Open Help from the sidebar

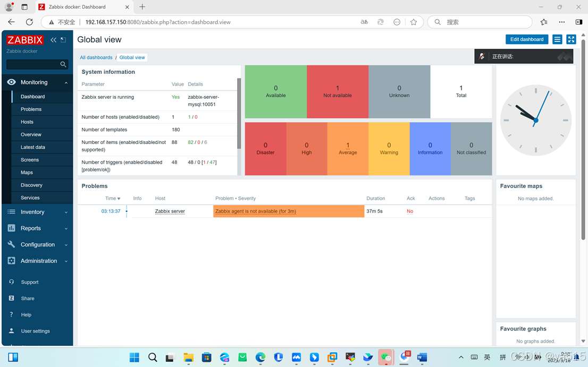tap(26, 314)
